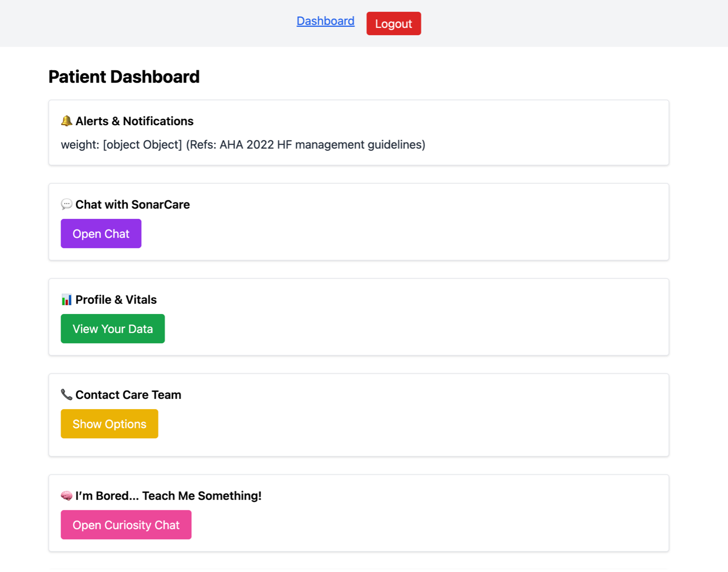Click the brain icon beside I'm Bored heading

coord(66,496)
